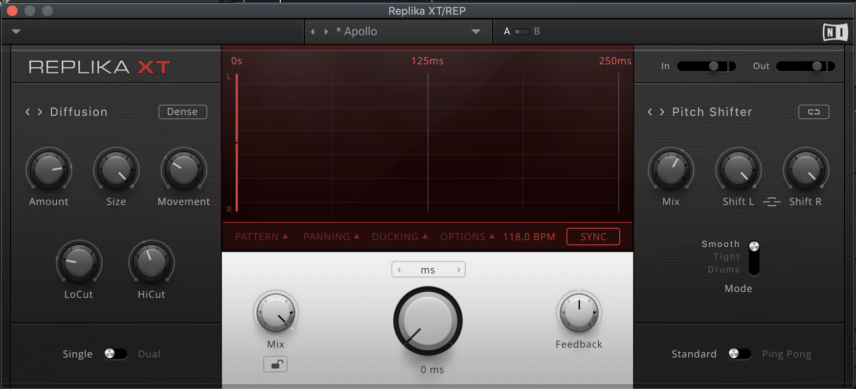Viewport: 856px width, 389px height.
Task: Click the Diffusion Amount knob
Action: coord(49,170)
